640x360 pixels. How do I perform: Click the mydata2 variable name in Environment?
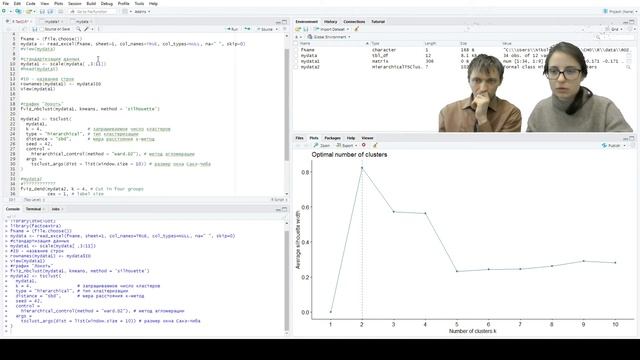point(310,67)
